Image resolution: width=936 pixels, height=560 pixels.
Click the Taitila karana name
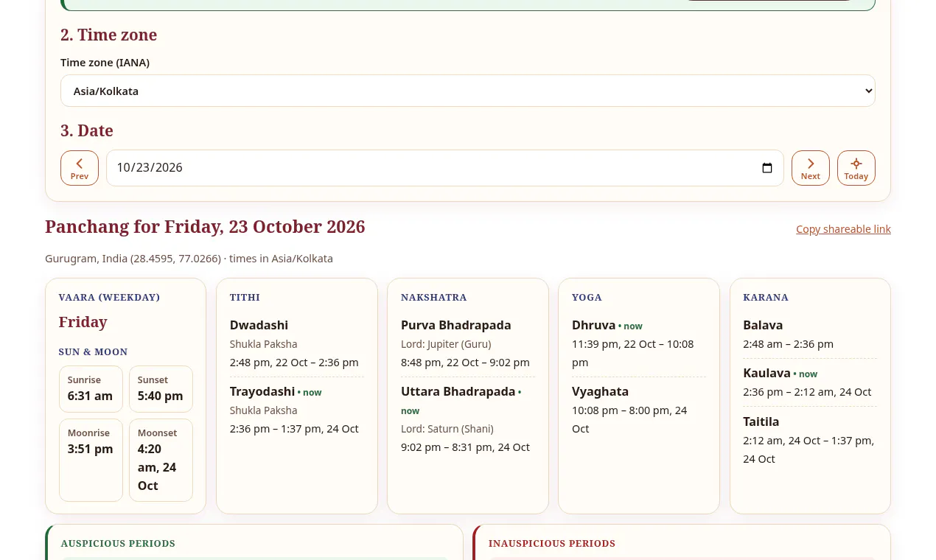click(x=761, y=421)
